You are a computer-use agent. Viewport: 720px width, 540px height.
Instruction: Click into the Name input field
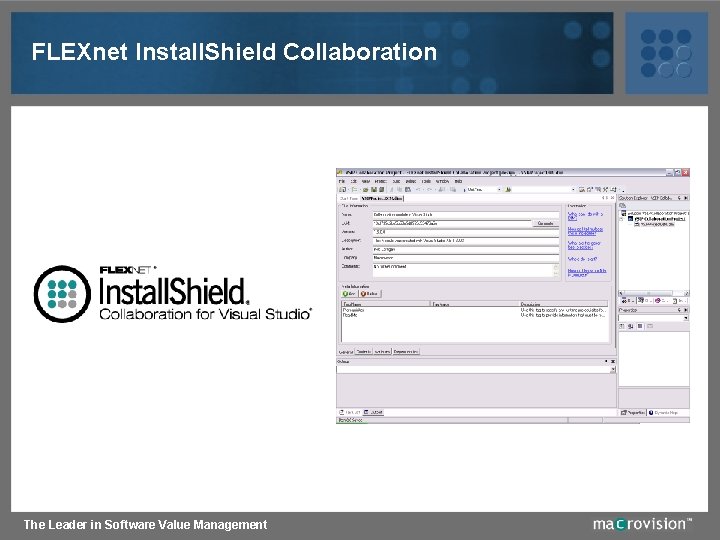pyautogui.click(x=466, y=214)
